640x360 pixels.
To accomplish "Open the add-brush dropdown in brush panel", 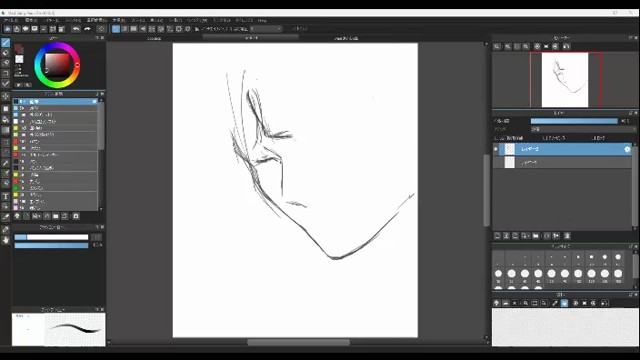I will tap(36, 216).
